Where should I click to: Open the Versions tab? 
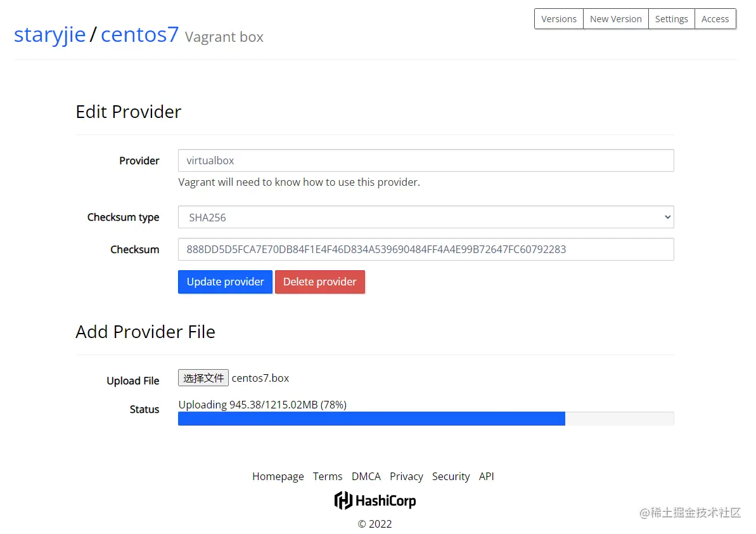[x=559, y=19]
